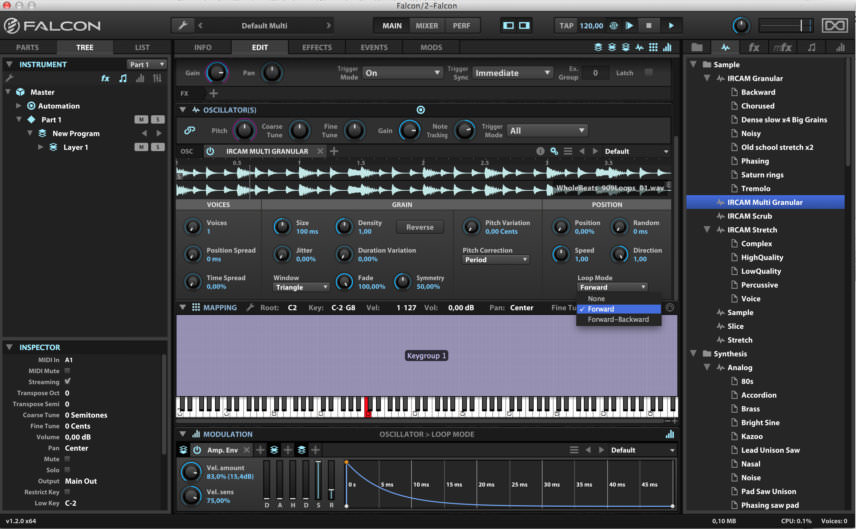This screenshot has width=856, height=529.
Task: Add an FX with the plus icon
Action: (213, 93)
